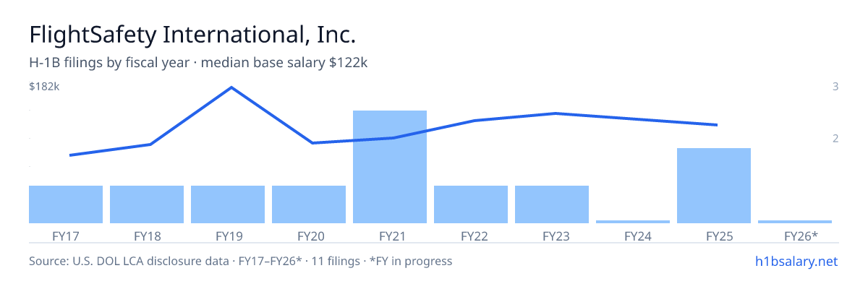The height and width of the screenshot is (289, 868).
Task: Click the salary line peak above FY19
Action: pos(231,87)
